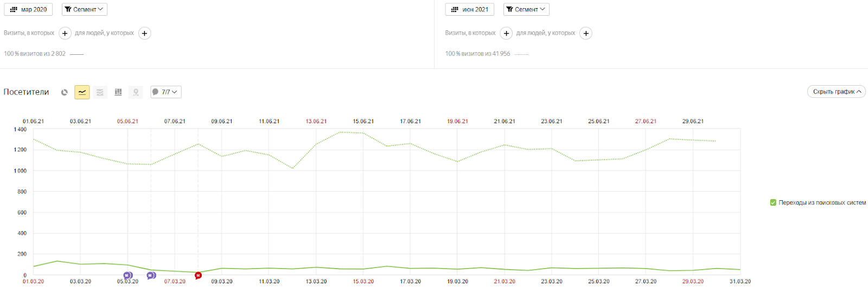Open the right Сегмент dropdown
The width and height of the screenshot is (868, 299).
pos(526,9)
